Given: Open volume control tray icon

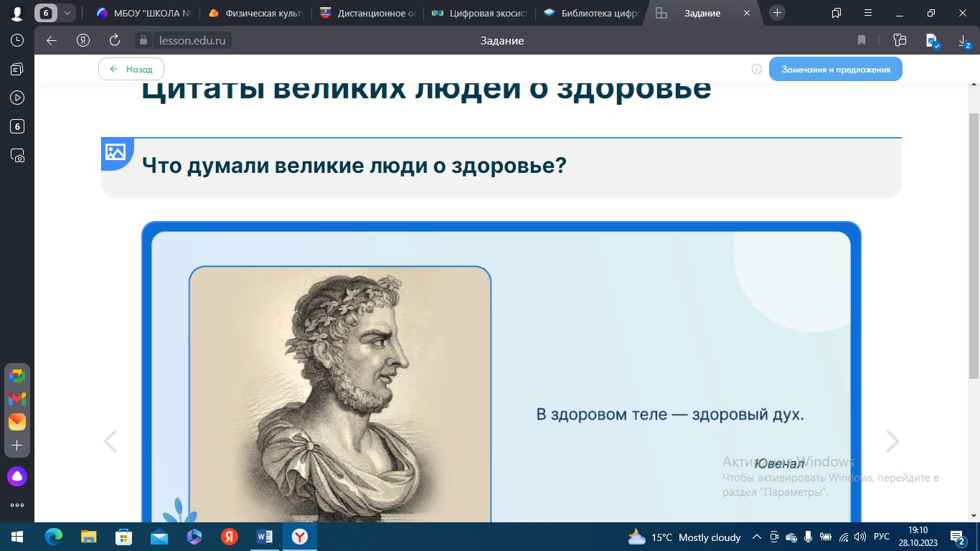Looking at the screenshot, I should [860, 537].
